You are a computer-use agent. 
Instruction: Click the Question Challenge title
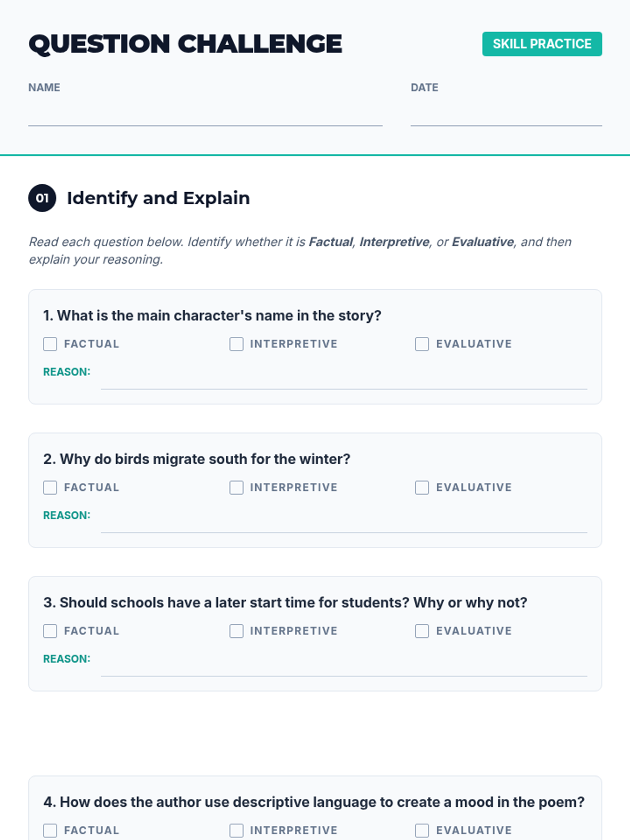coord(185,44)
